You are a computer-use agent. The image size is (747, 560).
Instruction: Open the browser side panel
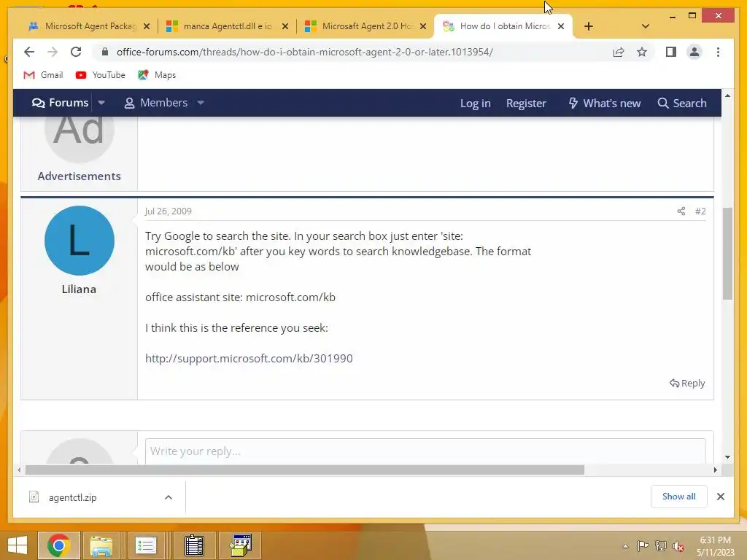[671, 52]
